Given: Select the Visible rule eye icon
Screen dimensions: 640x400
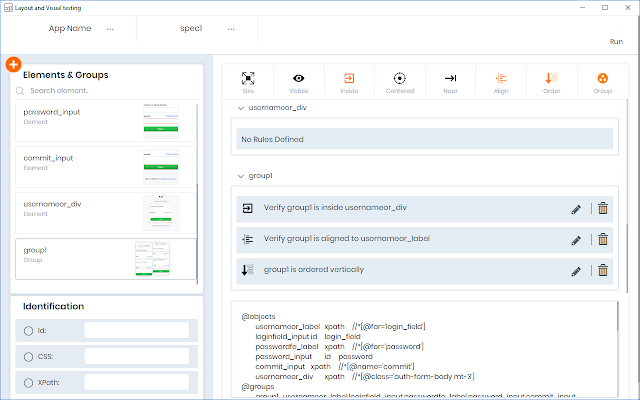Looking at the screenshot, I should [298, 78].
